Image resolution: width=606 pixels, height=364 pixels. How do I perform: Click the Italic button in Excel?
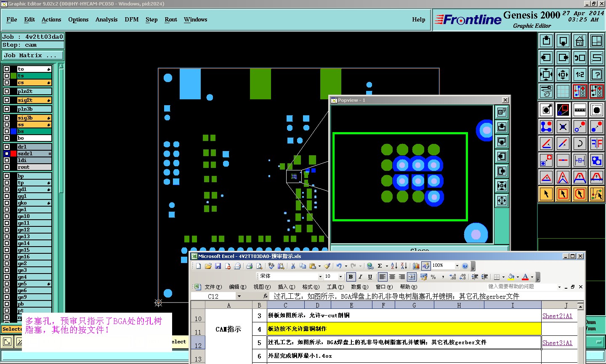coord(360,276)
